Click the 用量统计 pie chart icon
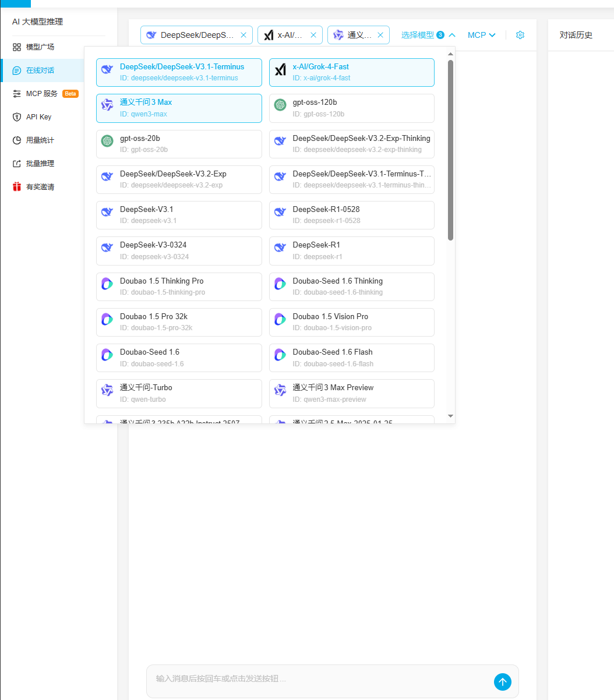Screen dimensions: 614x700 point(17,140)
